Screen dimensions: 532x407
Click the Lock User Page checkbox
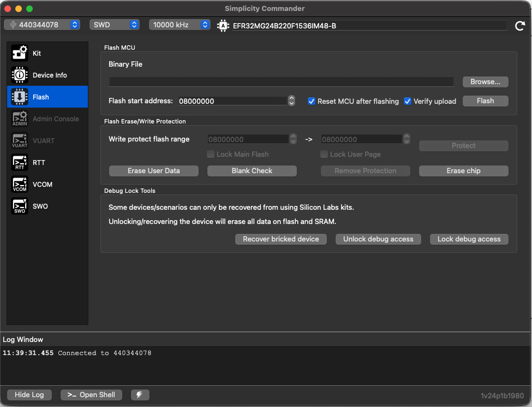point(324,154)
